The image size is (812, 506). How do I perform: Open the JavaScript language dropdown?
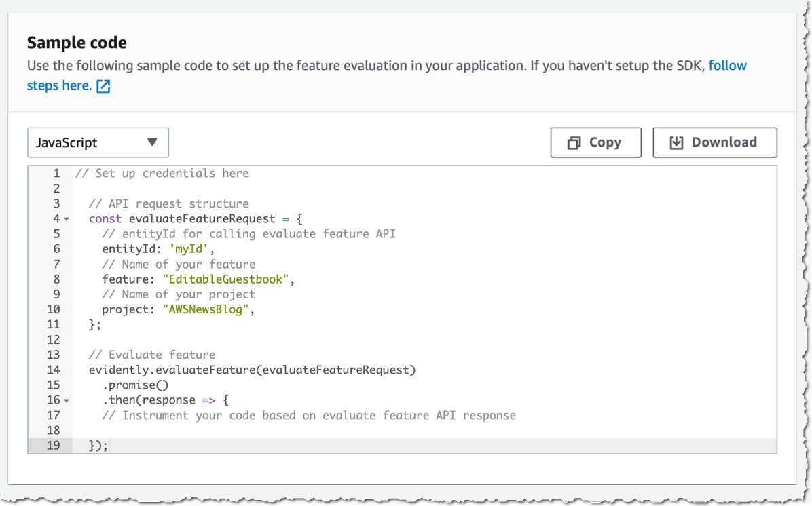click(98, 142)
